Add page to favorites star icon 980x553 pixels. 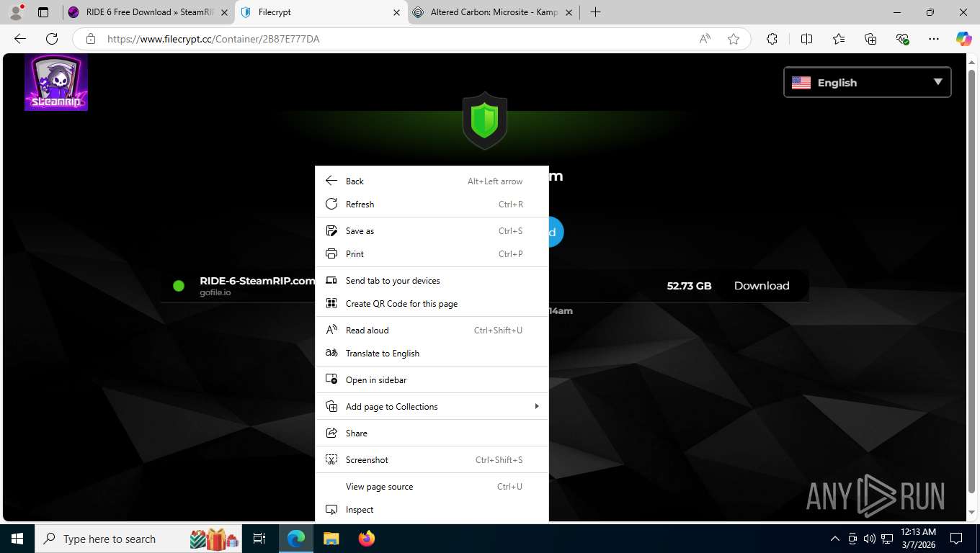click(x=734, y=39)
